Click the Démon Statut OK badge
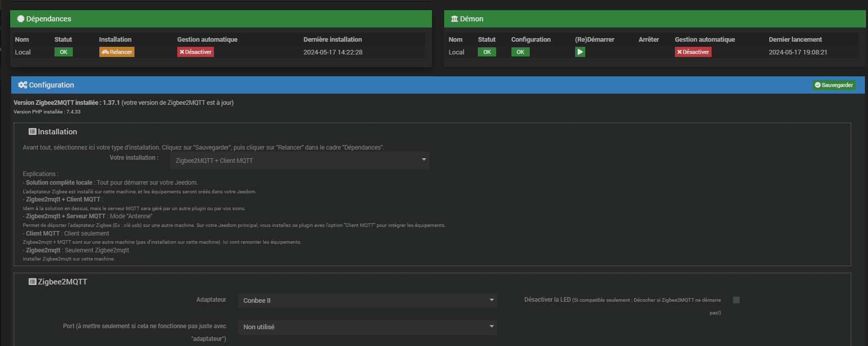This screenshot has height=346, width=868. [487, 52]
